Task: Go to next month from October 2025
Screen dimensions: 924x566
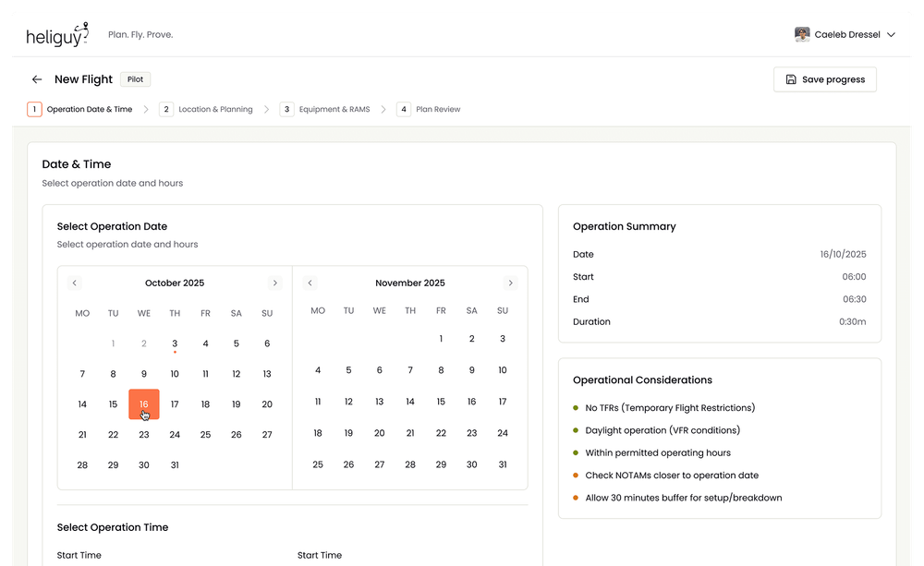Action: tap(274, 283)
